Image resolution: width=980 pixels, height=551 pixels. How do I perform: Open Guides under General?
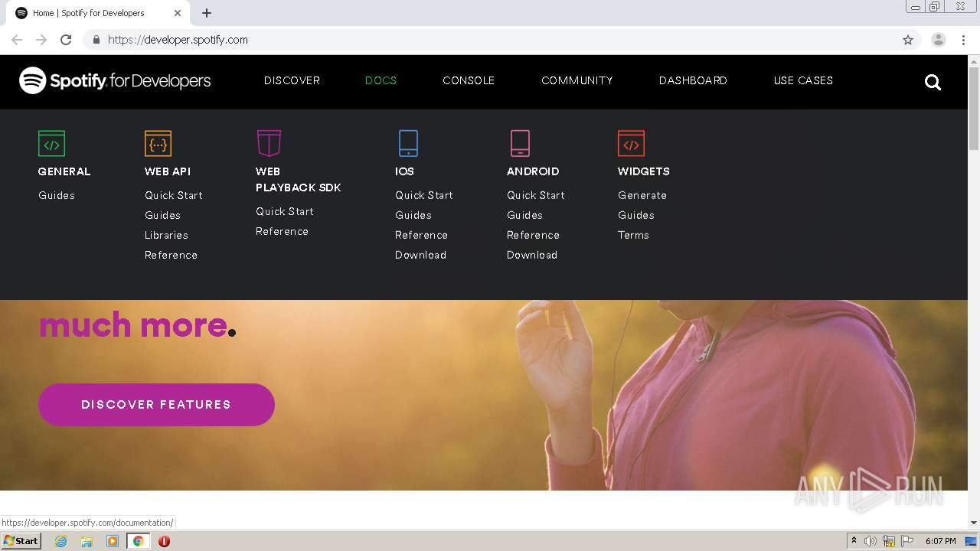point(57,195)
